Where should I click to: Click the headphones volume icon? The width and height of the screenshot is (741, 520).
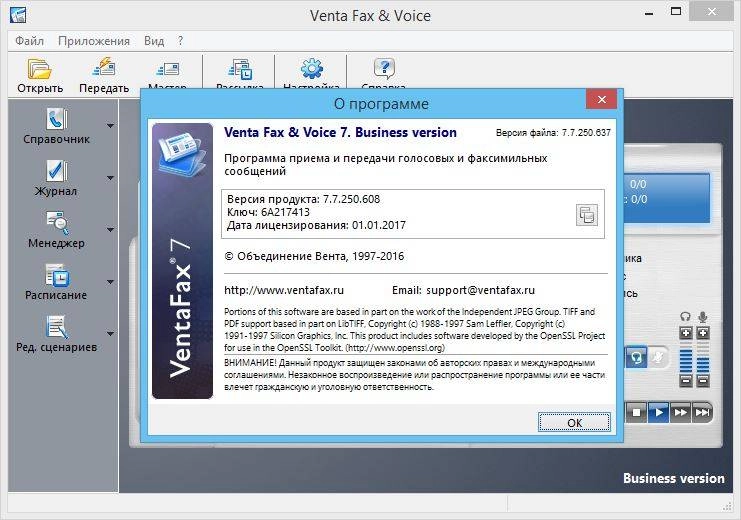685,316
